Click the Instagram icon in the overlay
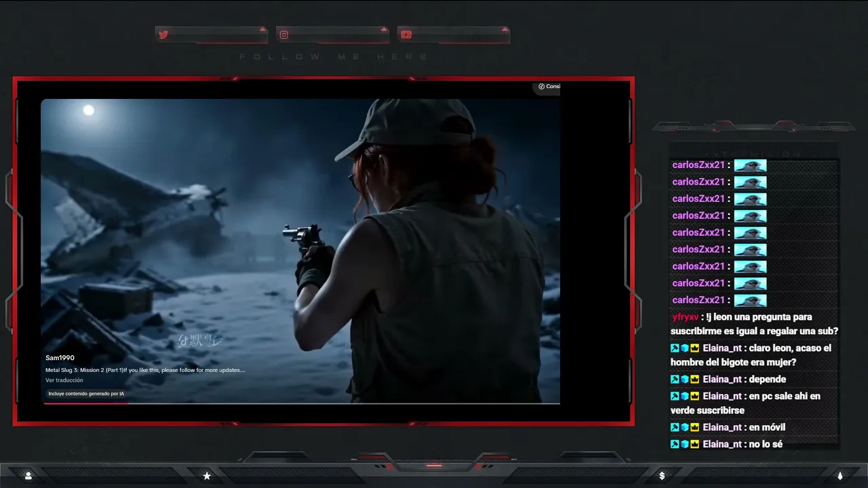The image size is (868, 488). (x=284, y=35)
